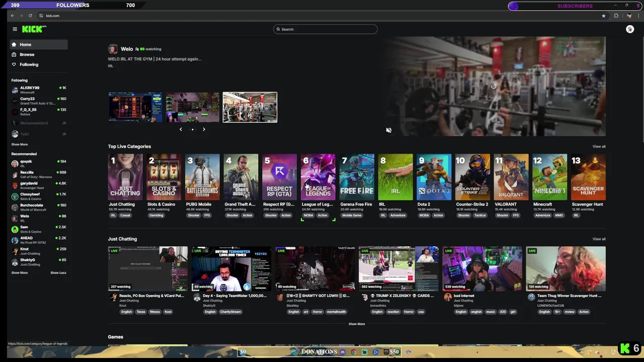Click the MMO tag under Minecraft
The image size is (644, 362).
[x=559, y=215]
